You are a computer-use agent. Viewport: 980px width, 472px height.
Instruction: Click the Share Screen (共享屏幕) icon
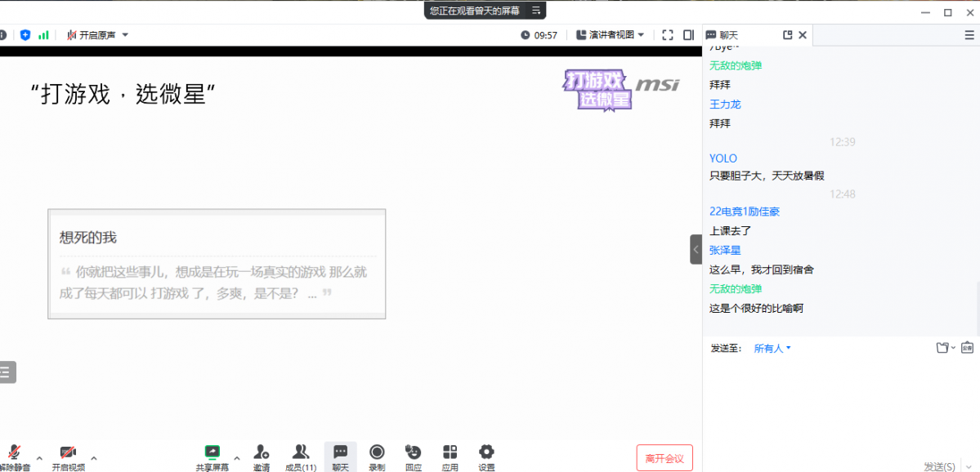(212, 452)
